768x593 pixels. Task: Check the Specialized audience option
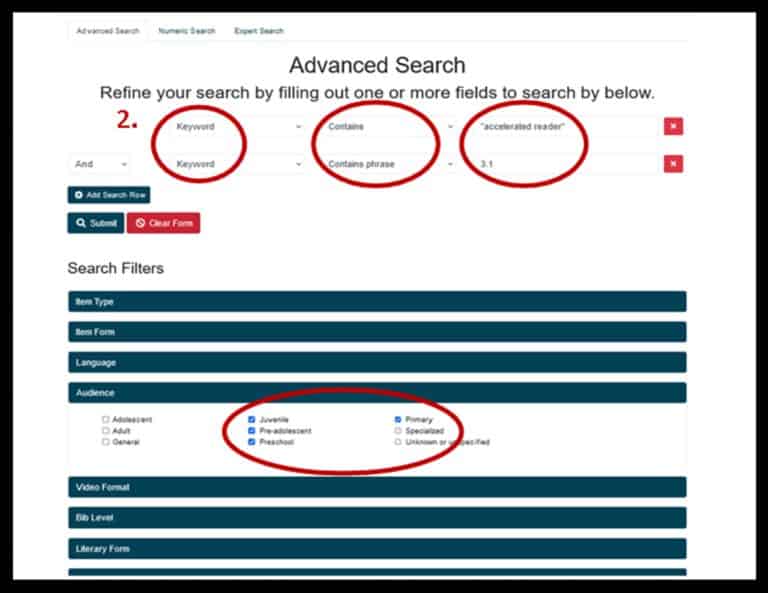(x=398, y=431)
